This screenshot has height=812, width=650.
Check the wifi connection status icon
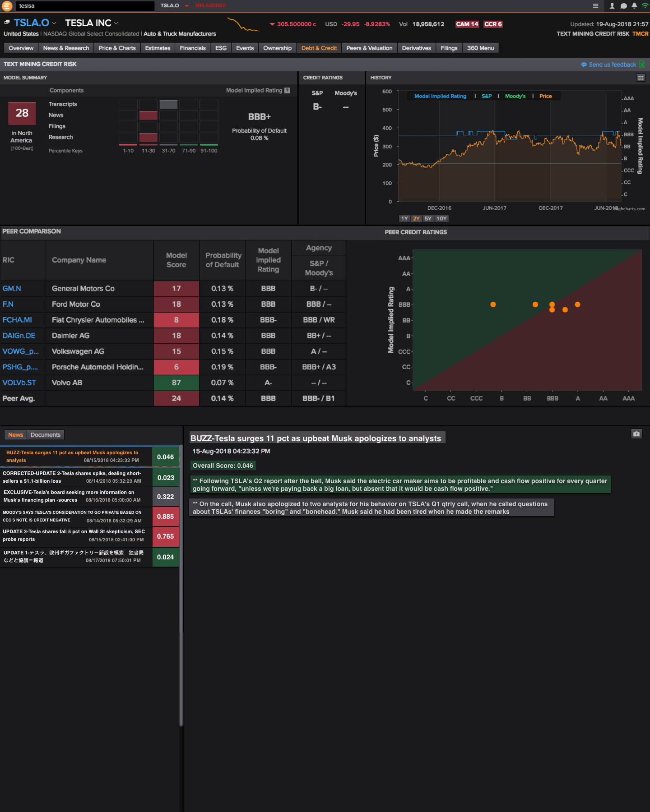click(645, 6)
